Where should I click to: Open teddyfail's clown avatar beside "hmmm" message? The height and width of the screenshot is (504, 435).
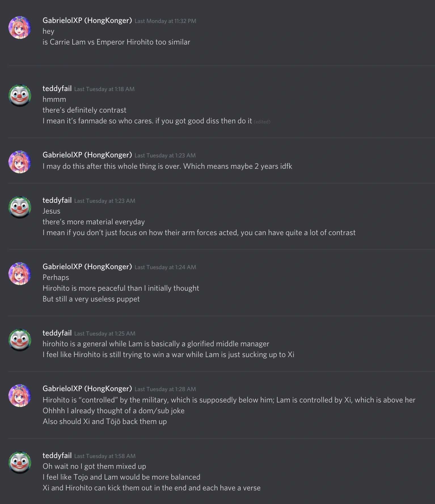click(20, 96)
